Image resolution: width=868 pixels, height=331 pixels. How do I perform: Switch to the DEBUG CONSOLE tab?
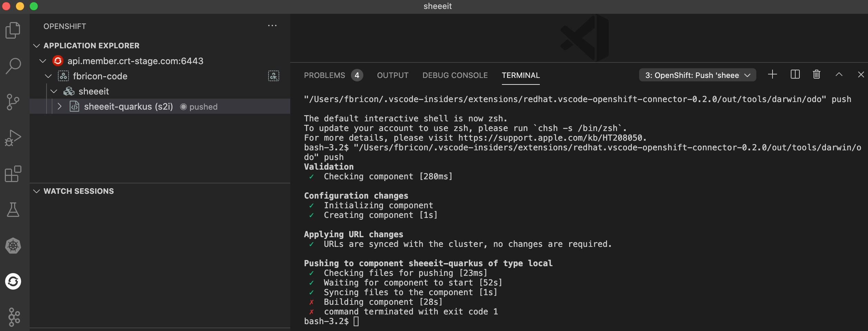455,75
